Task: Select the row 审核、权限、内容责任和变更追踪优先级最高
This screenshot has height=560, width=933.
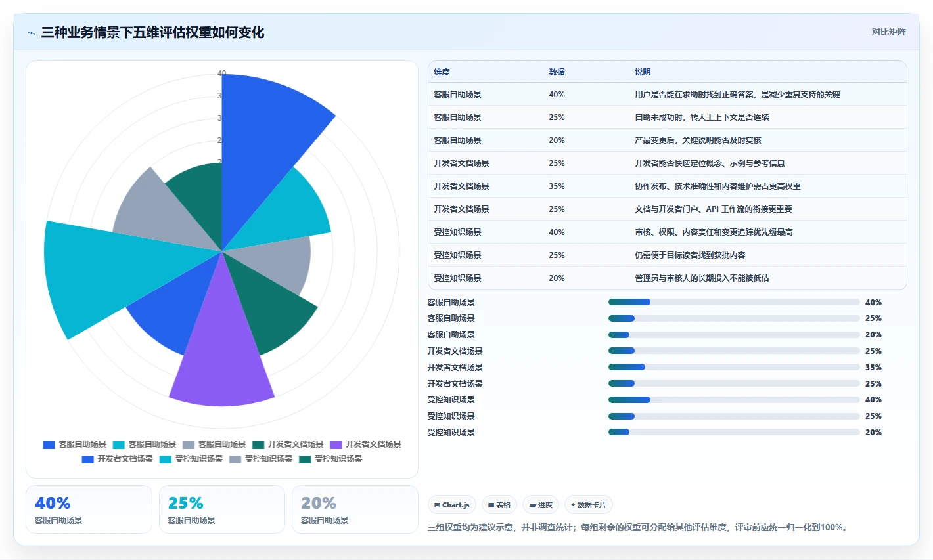Action: coord(668,232)
